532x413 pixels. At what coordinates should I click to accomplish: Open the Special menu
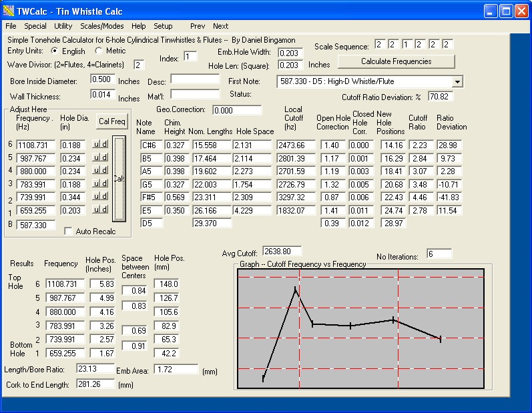coord(35,26)
